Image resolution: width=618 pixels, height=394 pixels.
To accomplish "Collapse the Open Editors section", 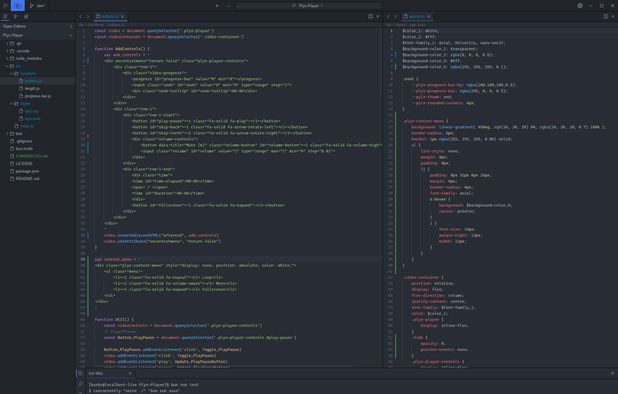I will pyautogui.click(x=37, y=26).
